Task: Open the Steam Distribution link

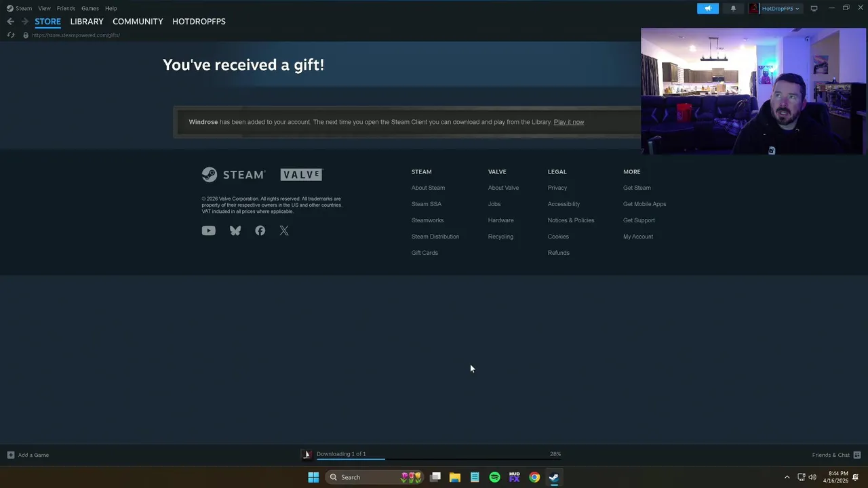Action: [x=435, y=237]
